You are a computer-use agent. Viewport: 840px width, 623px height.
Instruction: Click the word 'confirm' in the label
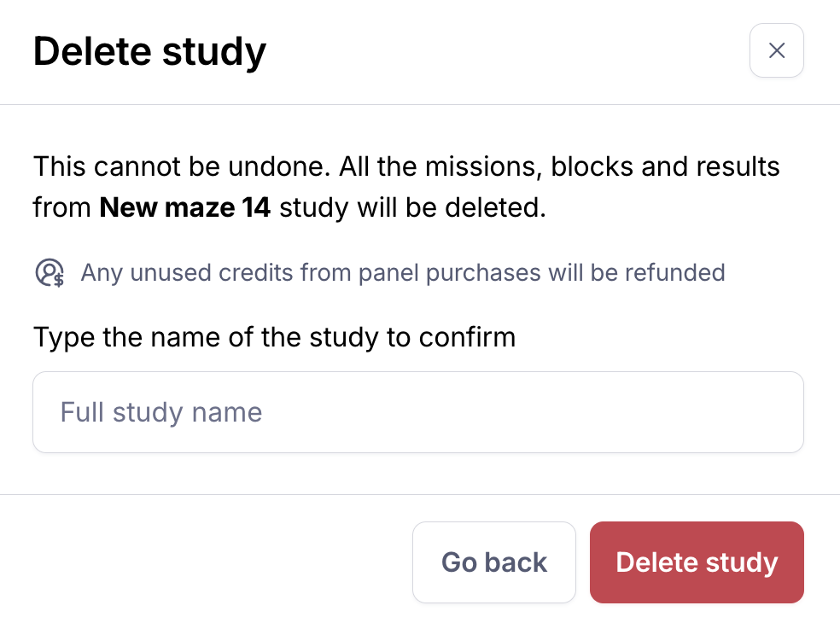click(467, 337)
